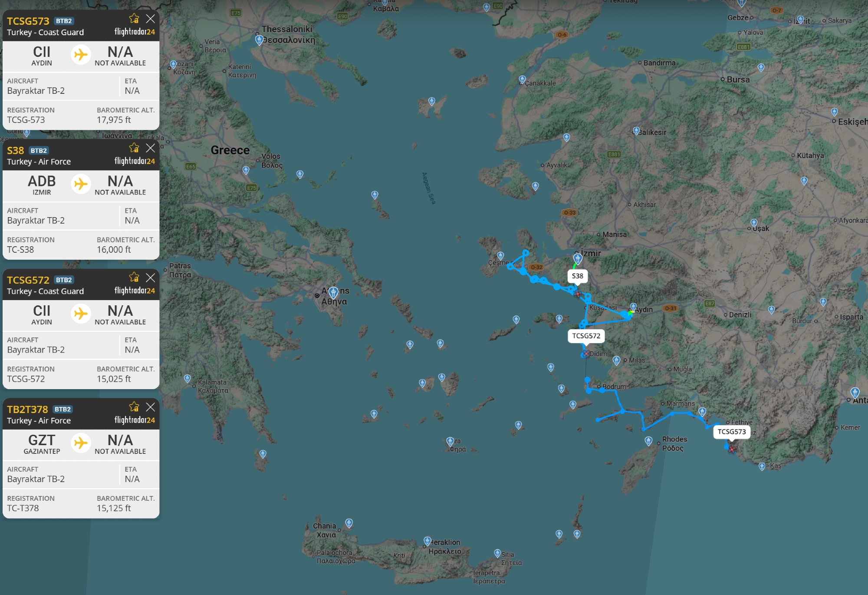The width and height of the screenshot is (868, 595).
Task: Click the S38 aircraft label on map
Action: (x=577, y=276)
